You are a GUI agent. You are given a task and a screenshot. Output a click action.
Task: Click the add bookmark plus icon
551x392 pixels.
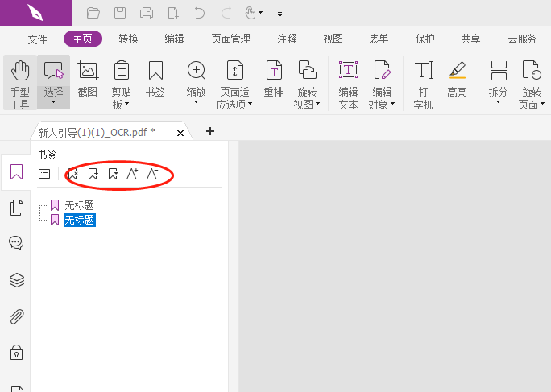click(93, 174)
